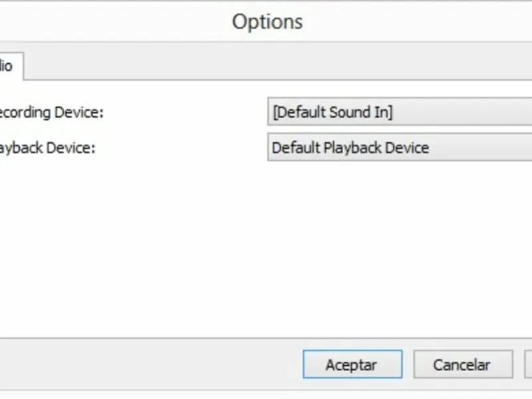Select the Default Playback Device text
This screenshot has height=399, width=532.
click(x=350, y=148)
